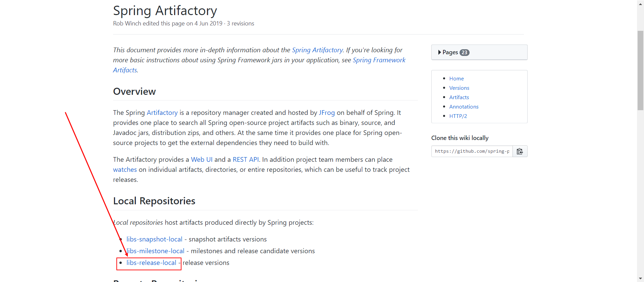Image resolution: width=644 pixels, height=282 pixels.
Task: Follow the watches link
Action: 125,169
